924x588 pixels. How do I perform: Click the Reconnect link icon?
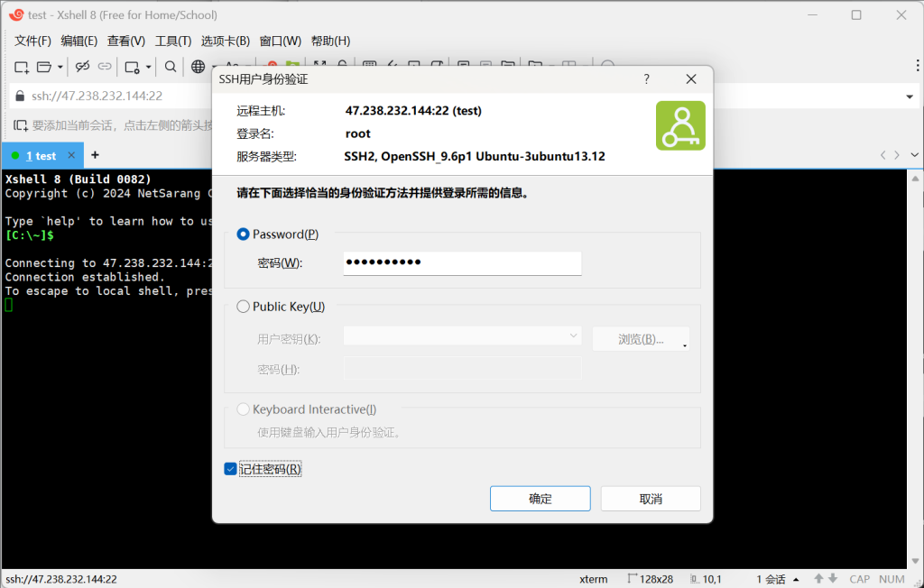[105, 67]
